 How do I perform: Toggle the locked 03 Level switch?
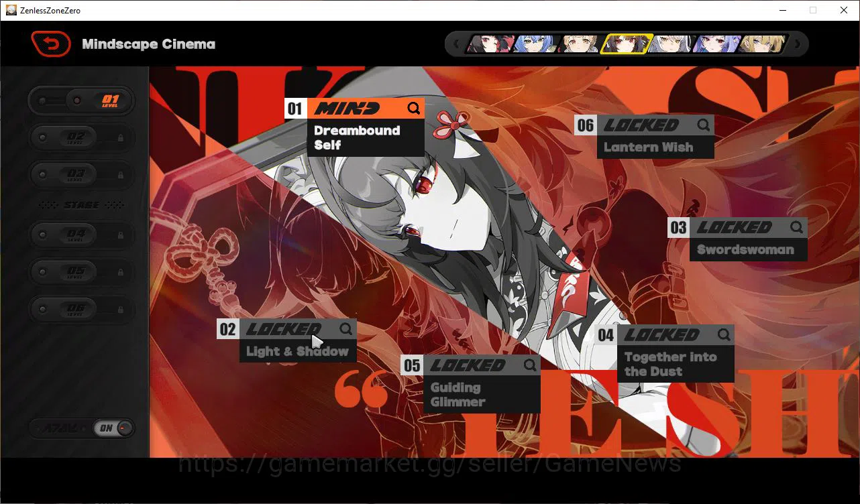(x=81, y=175)
